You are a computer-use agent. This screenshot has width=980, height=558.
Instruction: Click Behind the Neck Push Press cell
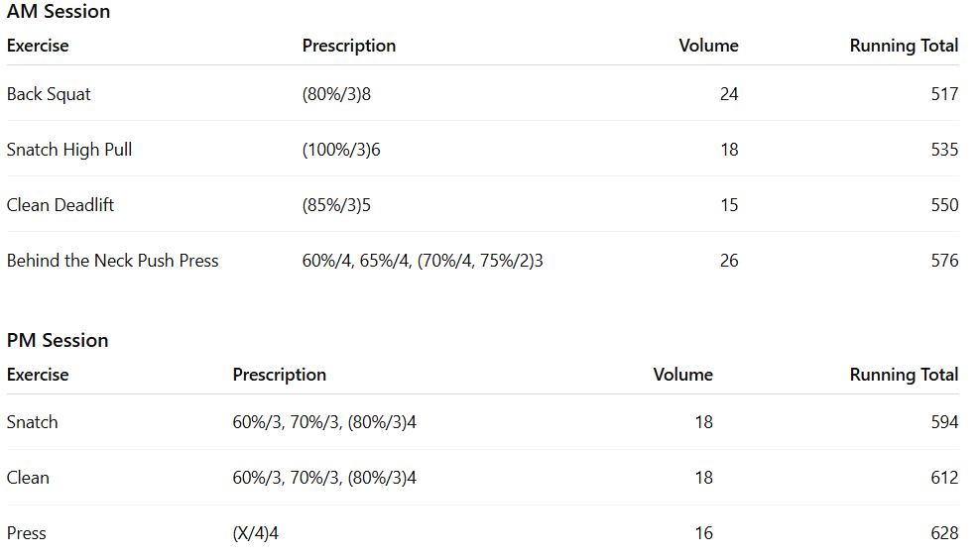(x=113, y=261)
